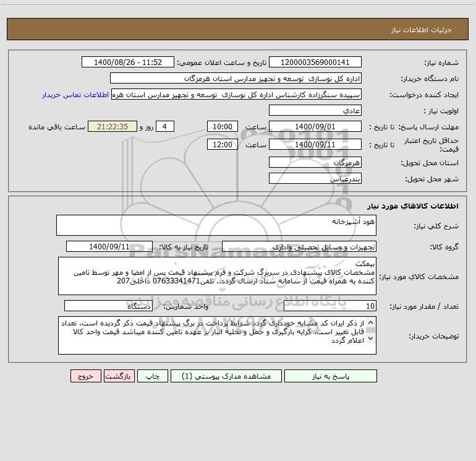Click the استان محل تحویل label
This screenshot has height=461, width=476.
(x=430, y=163)
